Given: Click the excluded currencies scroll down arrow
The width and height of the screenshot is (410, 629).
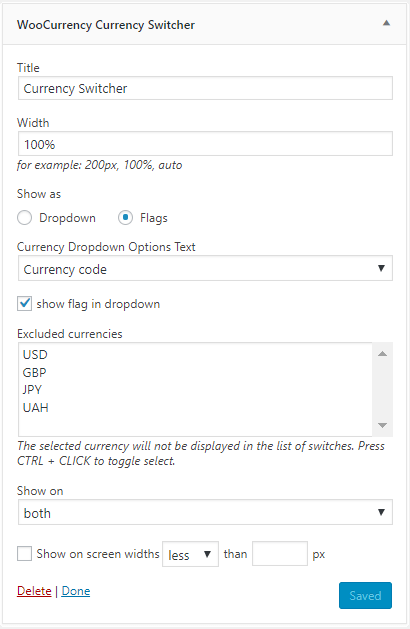Looking at the screenshot, I should pos(382,425).
